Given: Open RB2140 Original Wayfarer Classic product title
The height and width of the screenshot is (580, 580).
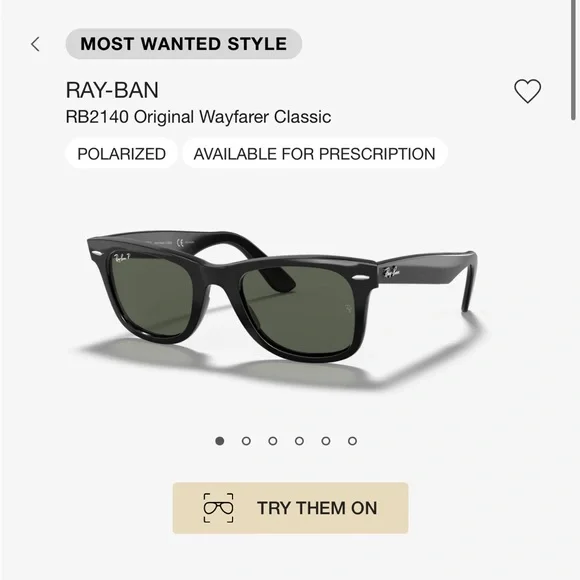Looking at the screenshot, I should click(198, 117).
